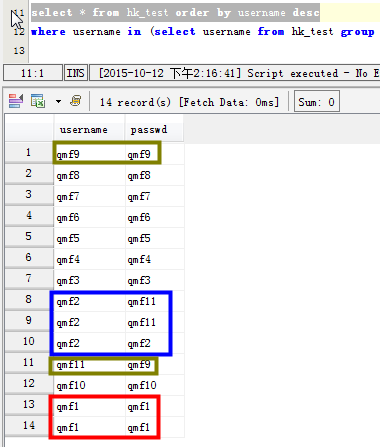
Task: Select row header 11
Action: pos(29,363)
